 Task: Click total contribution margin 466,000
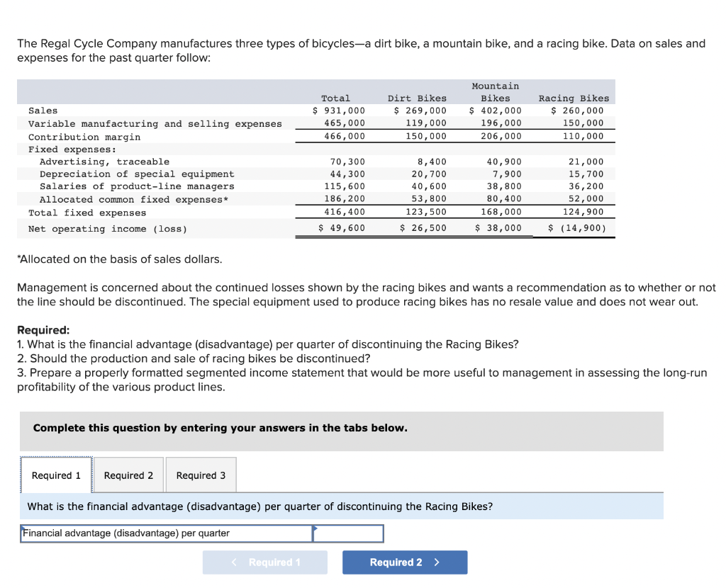click(x=345, y=136)
